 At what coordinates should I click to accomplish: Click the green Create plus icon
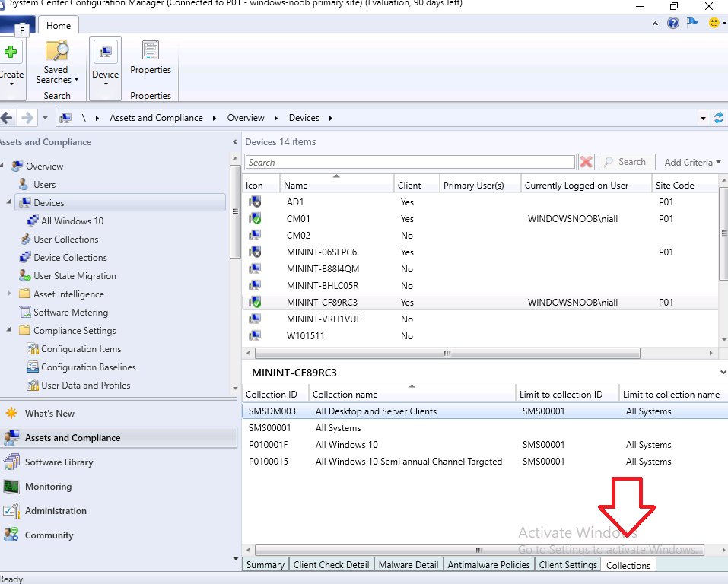10,52
